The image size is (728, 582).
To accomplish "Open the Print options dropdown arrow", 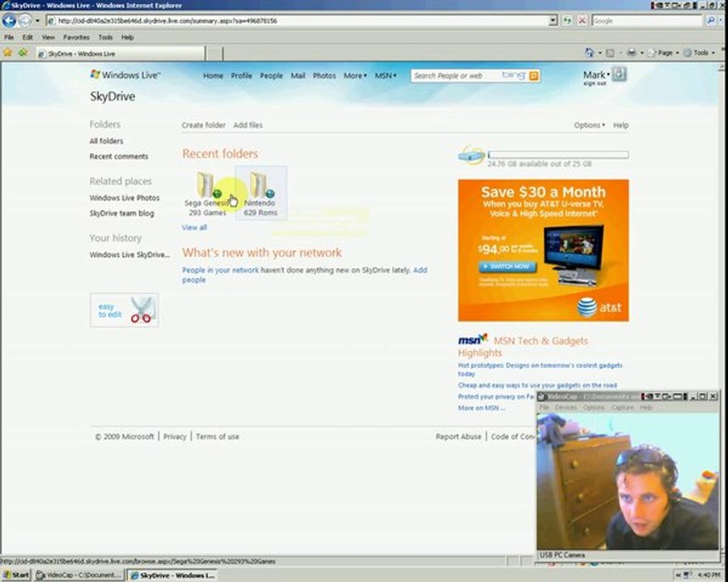I will coord(641,53).
